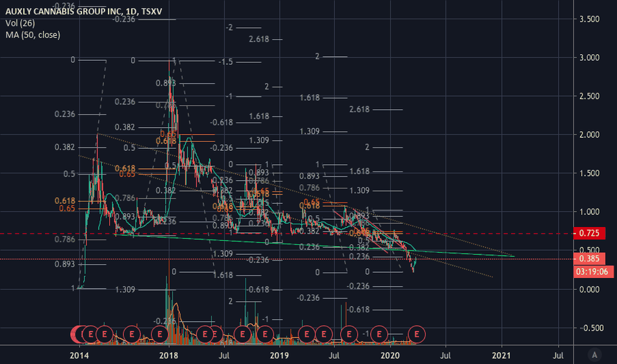The width and height of the screenshot is (617, 364).
Task: Select the -2 Fibonacci level label
Action: click(230, 28)
